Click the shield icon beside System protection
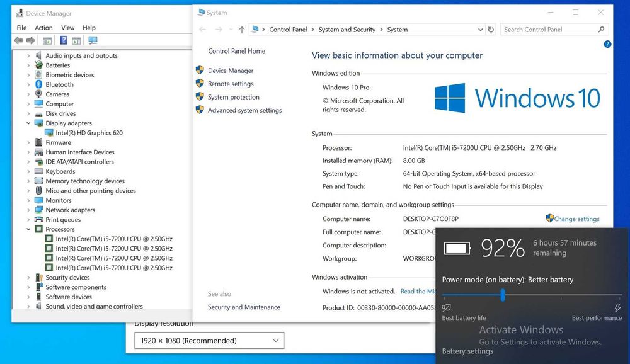 click(x=200, y=96)
